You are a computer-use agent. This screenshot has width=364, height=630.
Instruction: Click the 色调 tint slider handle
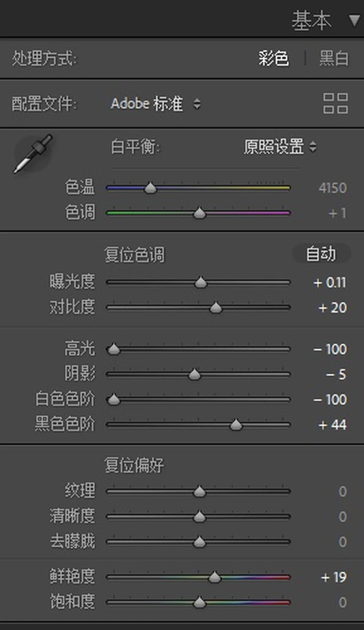pyautogui.click(x=200, y=213)
